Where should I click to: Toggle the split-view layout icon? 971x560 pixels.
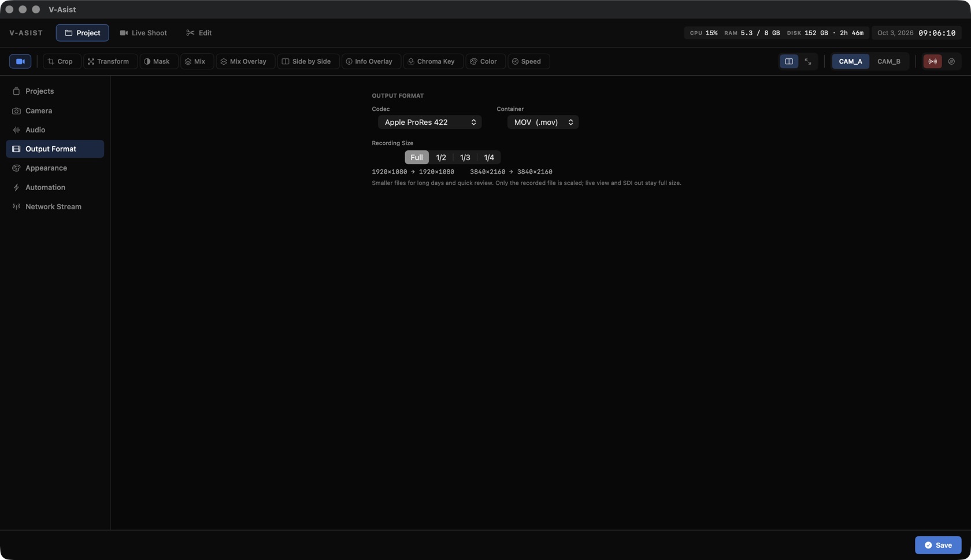(x=789, y=61)
